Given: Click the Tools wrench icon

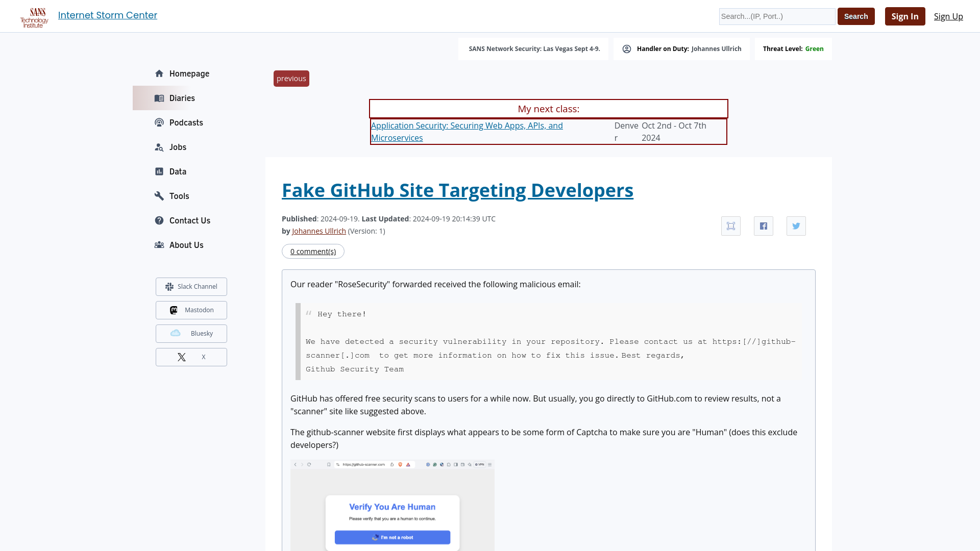Looking at the screenshot, I should coord(159,196).
